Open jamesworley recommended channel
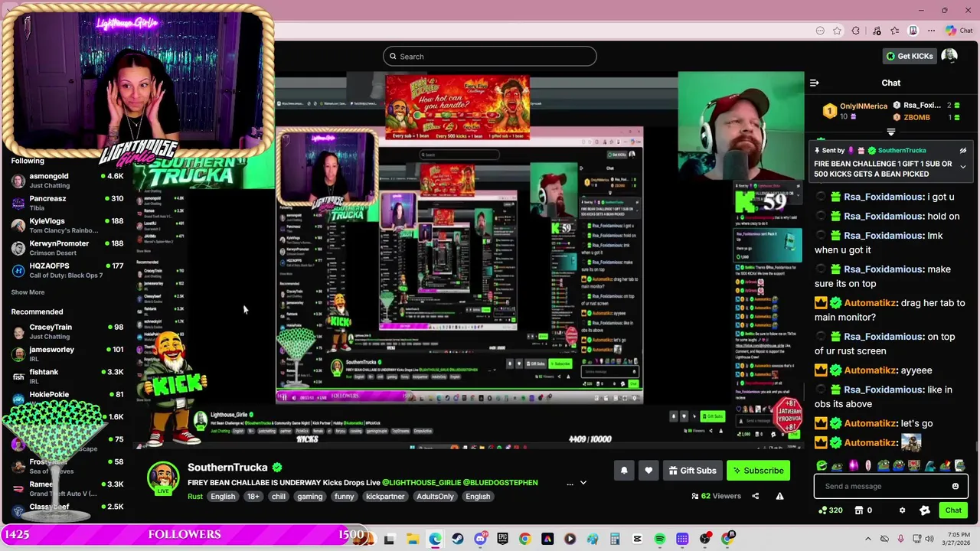 [x=67, y=354]
